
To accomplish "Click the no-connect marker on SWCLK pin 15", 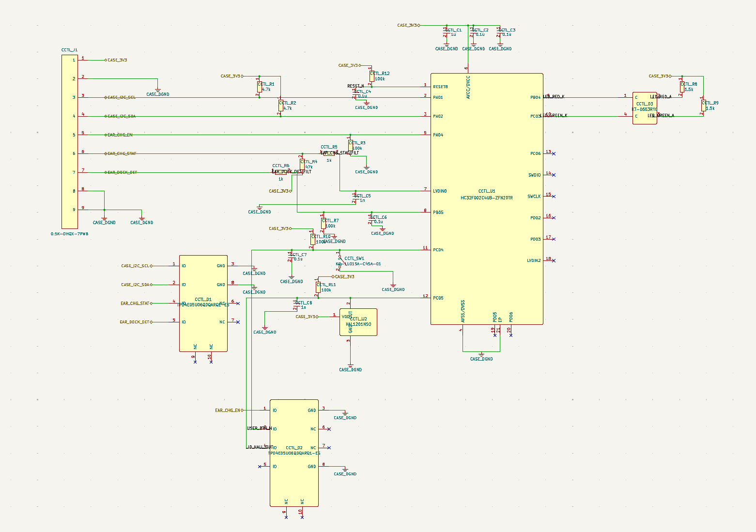I will point(554,197).
